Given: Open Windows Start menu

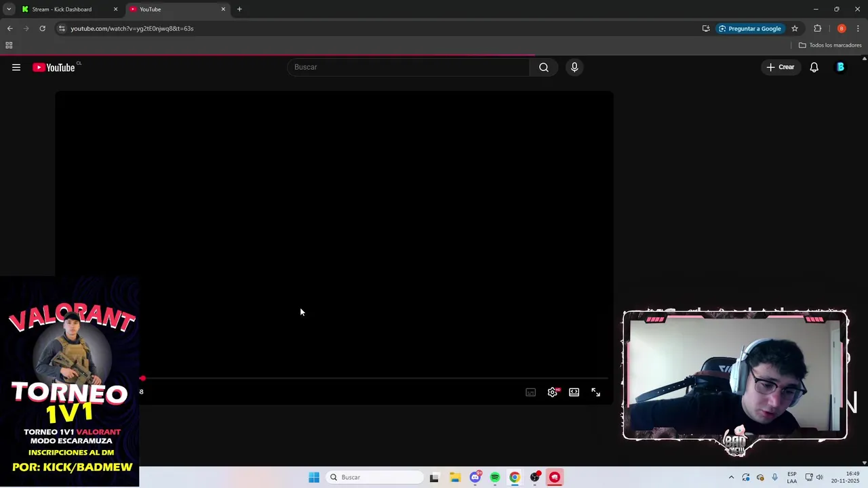Looking at the screenshot, I should coord(314,477).
